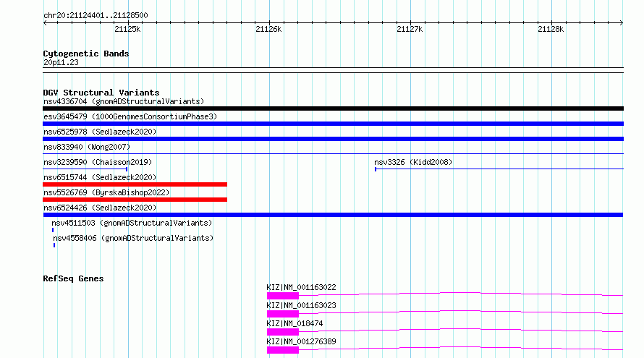Open KIZ|NM_001163022 transcript label
The height and width of the screenshot is (358, 644).
(301, 287)
